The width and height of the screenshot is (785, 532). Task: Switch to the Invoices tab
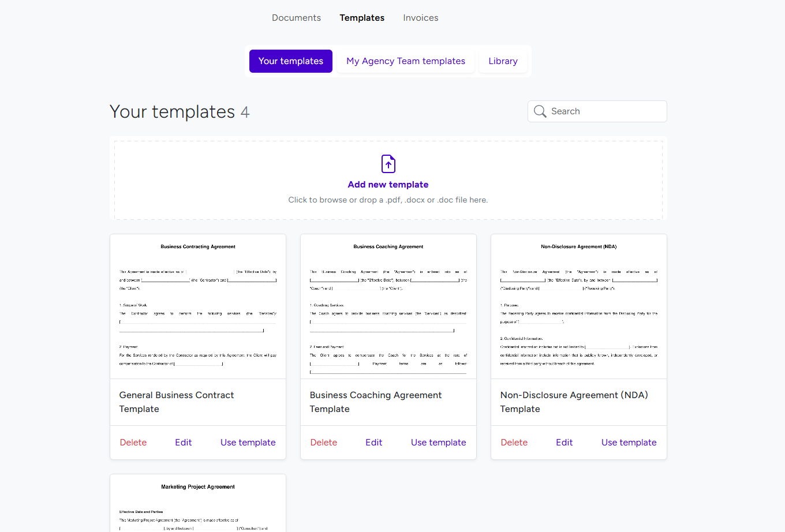[x=420, y=17]
